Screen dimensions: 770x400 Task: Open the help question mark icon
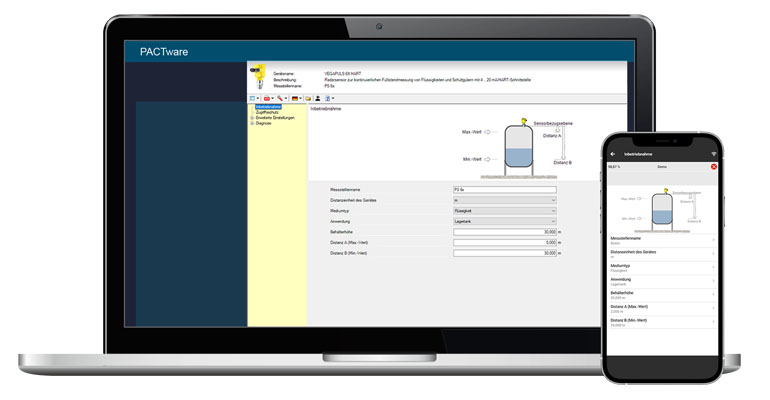329,98
